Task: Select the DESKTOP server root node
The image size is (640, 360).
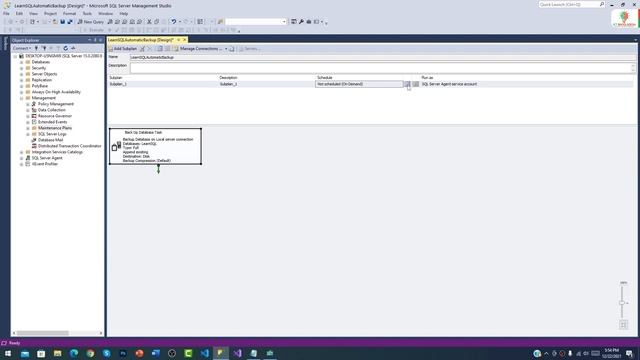Action: click(x=63, y=56)
